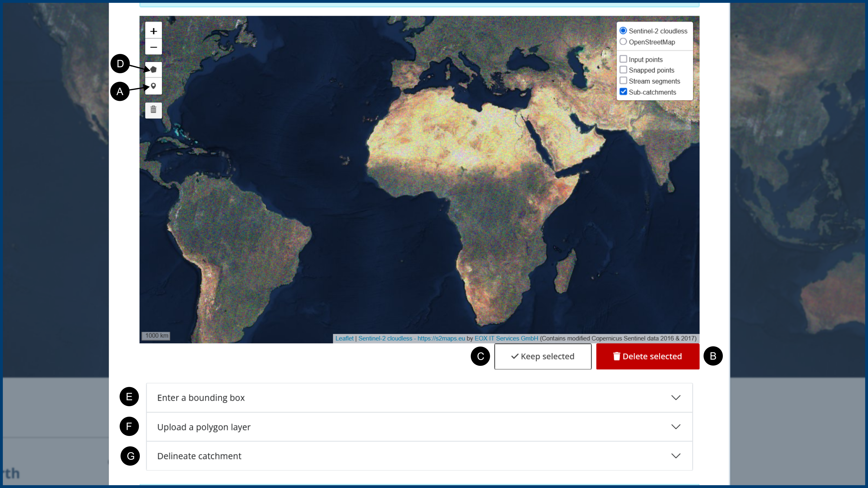Image resolution: width=868 pixels, height=488 pixels.
Task: Zoom in on the map
Action: tap(153, 31)
